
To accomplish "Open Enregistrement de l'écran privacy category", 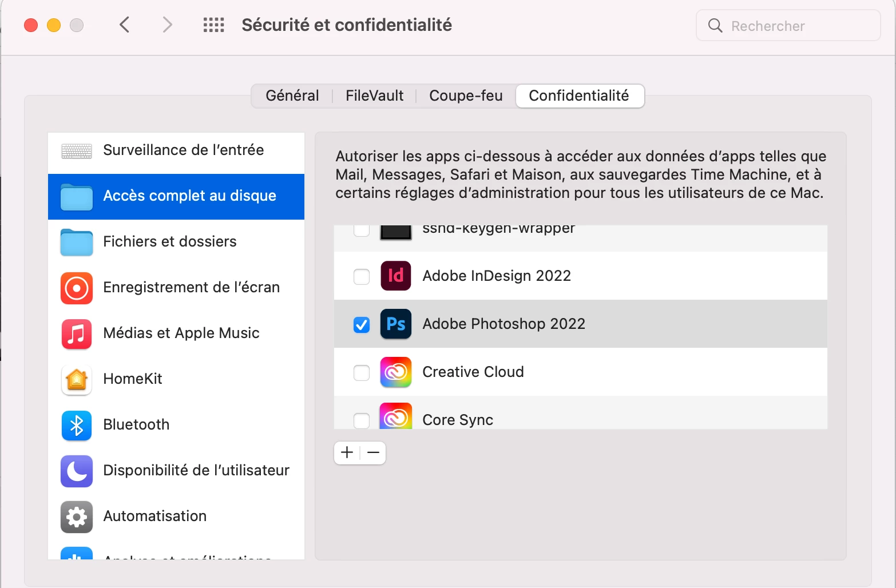I will [x=176, y=288].
